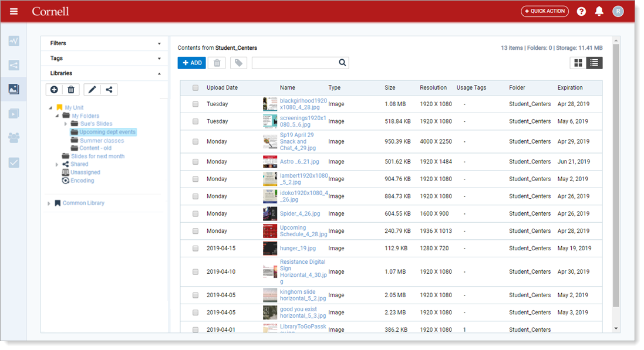Viewport: 644px width, 350px height.
Task: Edit the selected library with pencil icon
Action: pyautogui.click(x=92, y=90)
